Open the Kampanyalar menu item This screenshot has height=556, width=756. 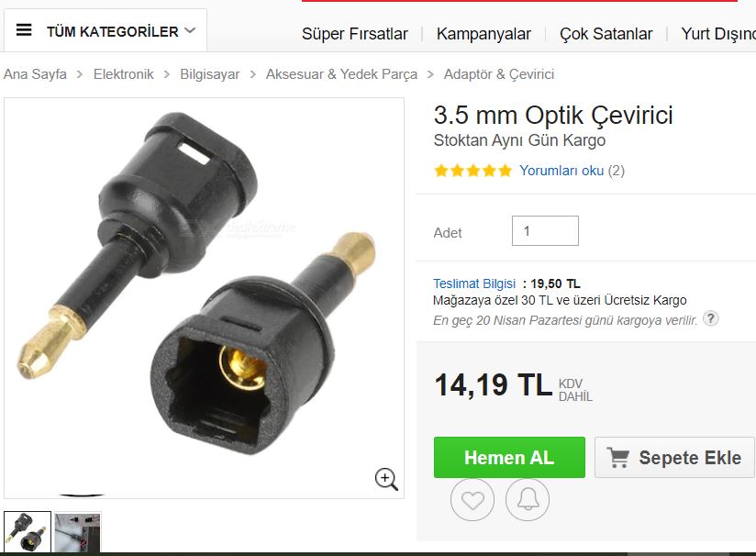pyautogui.click(x=484, y=34)
